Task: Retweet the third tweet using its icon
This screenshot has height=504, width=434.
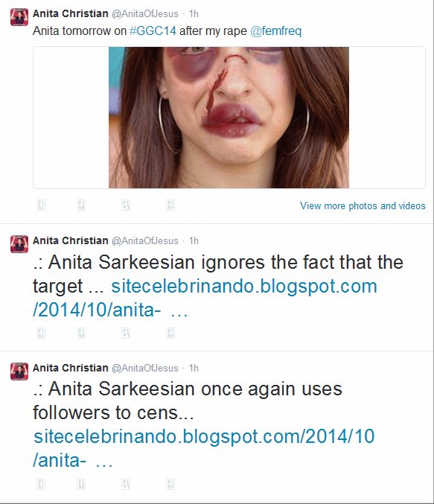Action: tap(81, 484)
